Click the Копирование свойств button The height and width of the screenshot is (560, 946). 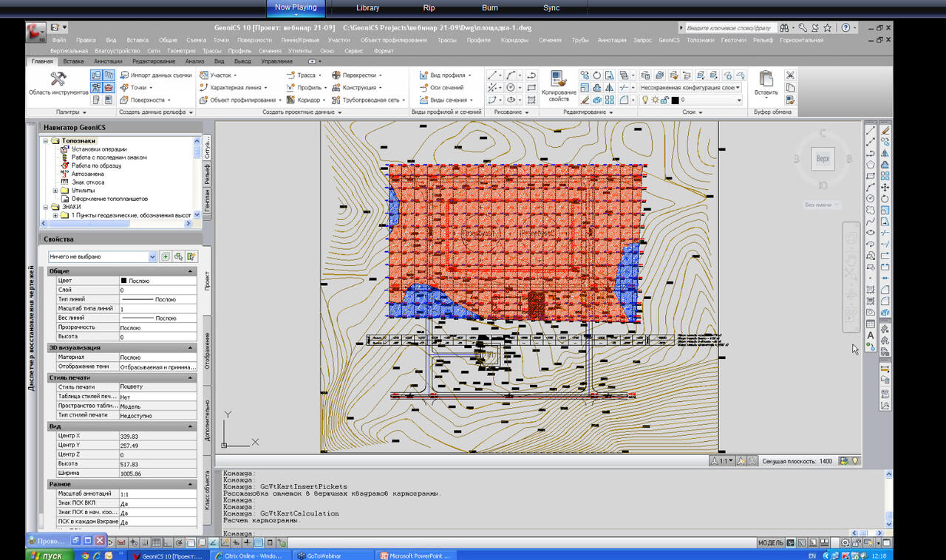click(559, 86)
